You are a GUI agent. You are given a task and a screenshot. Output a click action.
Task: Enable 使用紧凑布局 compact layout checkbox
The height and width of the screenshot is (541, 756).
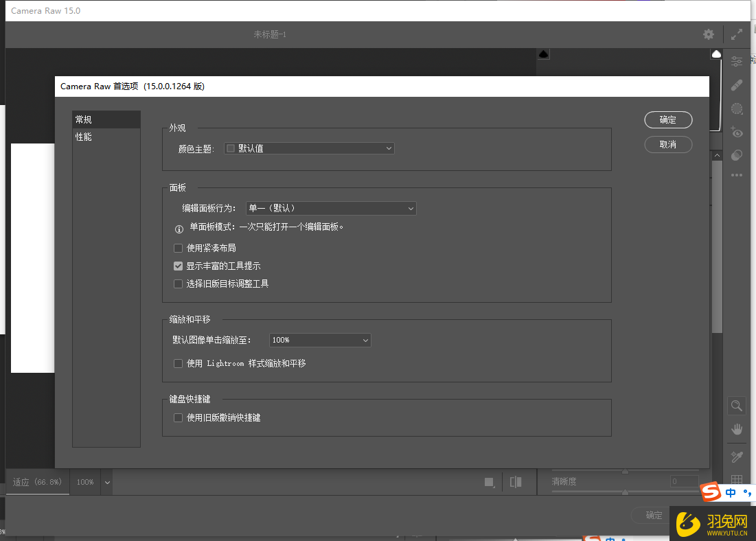coord(178,248)
